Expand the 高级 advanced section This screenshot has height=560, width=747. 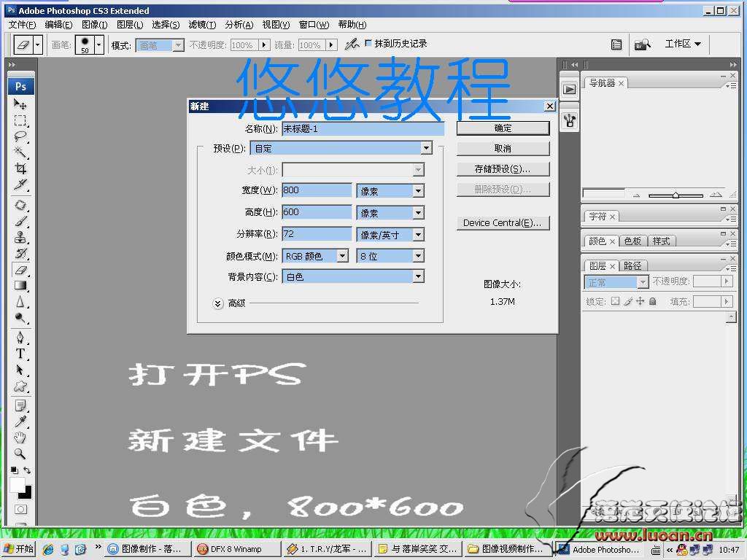(x=217, y=303)
